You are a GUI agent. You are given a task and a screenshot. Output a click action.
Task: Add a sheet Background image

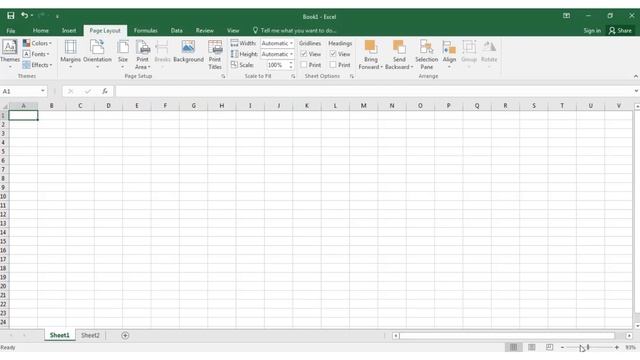click(x=188, y=51)
